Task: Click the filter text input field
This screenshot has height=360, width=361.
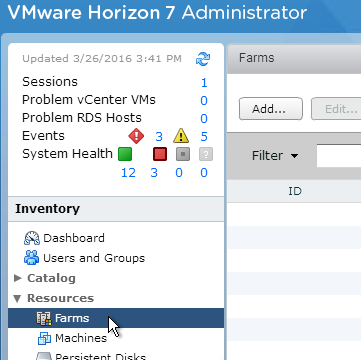Action: pos(339,156)
